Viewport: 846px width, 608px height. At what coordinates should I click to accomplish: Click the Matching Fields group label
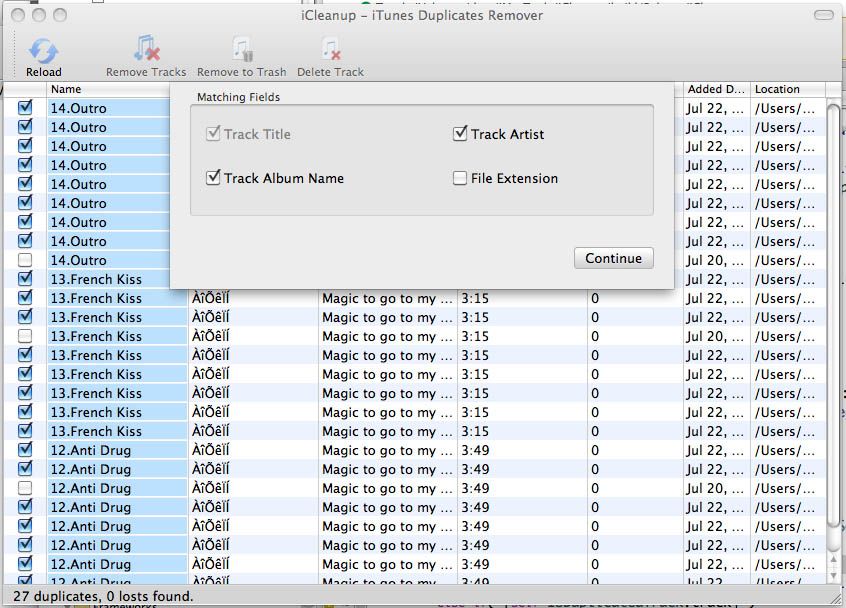[x=238, y=97]
